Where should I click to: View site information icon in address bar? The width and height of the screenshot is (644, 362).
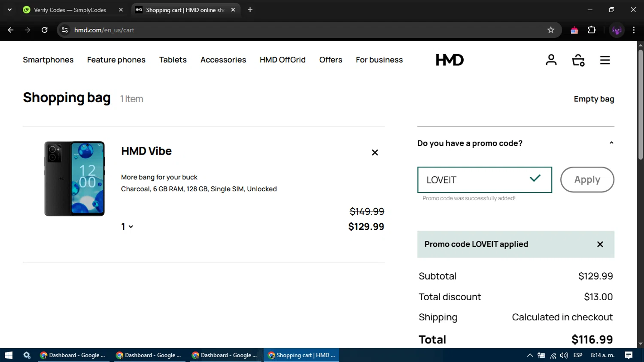65,30
